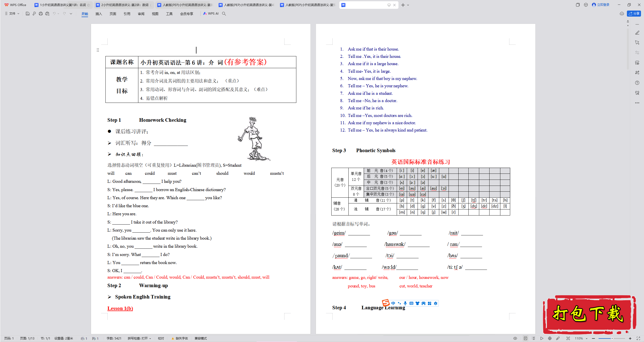Click zoom in plus button
The width and height of the screenshot is (644, 342).
pyautogui.click(x=630, y=338)
